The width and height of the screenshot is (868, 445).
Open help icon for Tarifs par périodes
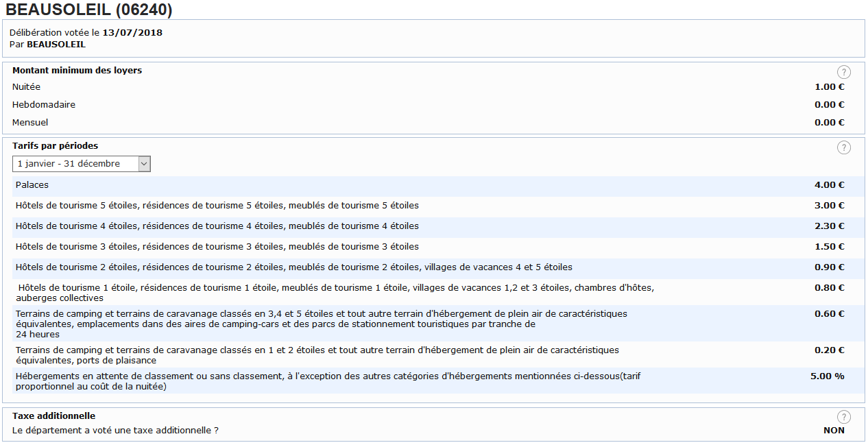coord(844,147)
